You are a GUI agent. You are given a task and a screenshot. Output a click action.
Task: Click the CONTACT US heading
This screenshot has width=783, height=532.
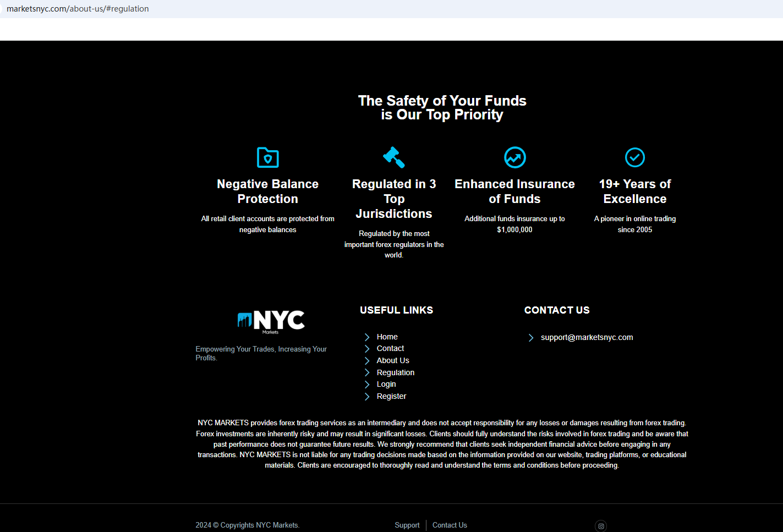[x=557, y=310]
